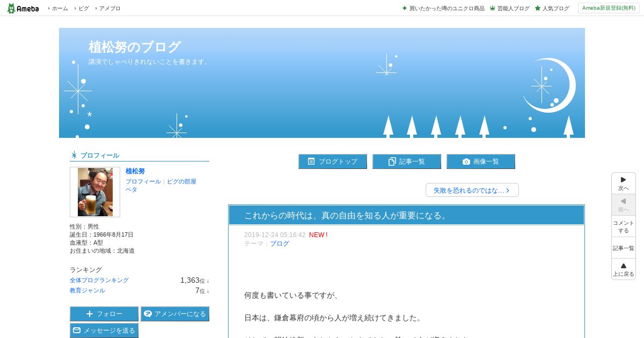Open the プロフィール link beside photo
This screenshot has width=644, height=338.
pyautogui.click(x=143, y=182)
